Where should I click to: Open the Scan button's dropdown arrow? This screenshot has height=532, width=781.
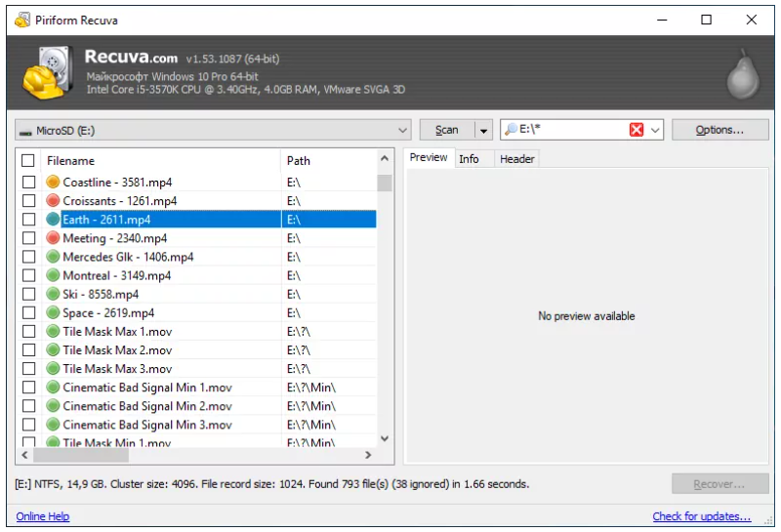(483, 131)
